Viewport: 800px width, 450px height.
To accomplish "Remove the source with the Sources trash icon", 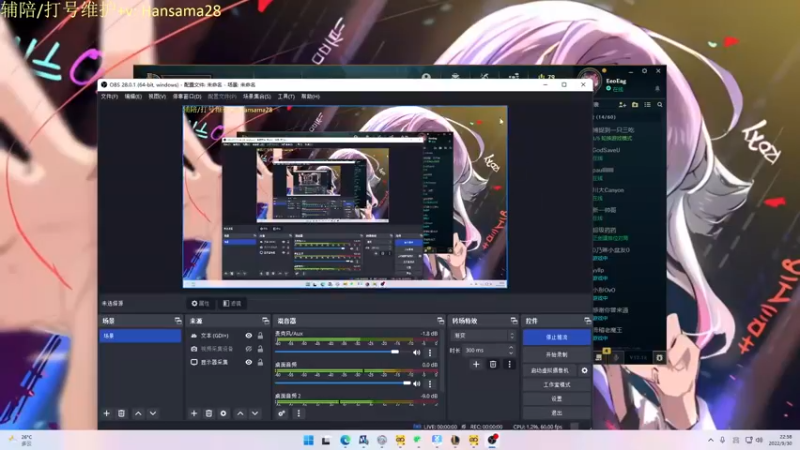I will [209, 413].
